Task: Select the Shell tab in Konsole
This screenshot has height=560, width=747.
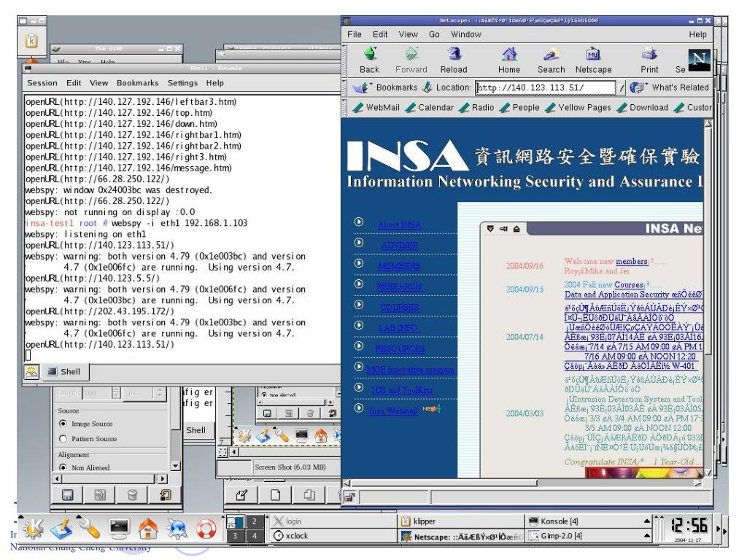Action: pyautogui.click(x=65, y=372)
